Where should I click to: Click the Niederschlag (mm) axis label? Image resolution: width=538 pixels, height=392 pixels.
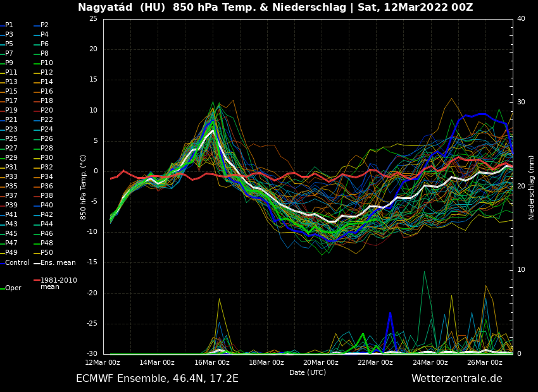point(532,187)
